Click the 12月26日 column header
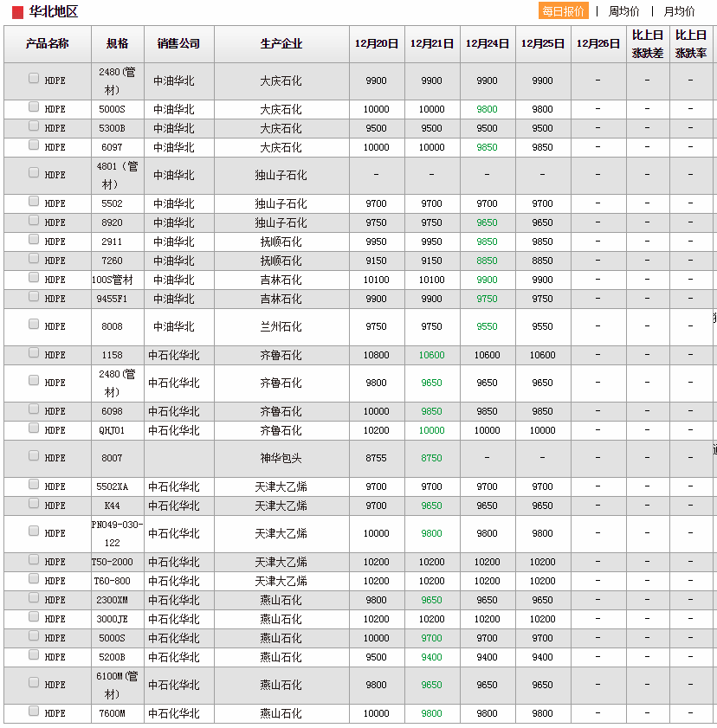The image size is (717, 728). click(x=598, y=44)
